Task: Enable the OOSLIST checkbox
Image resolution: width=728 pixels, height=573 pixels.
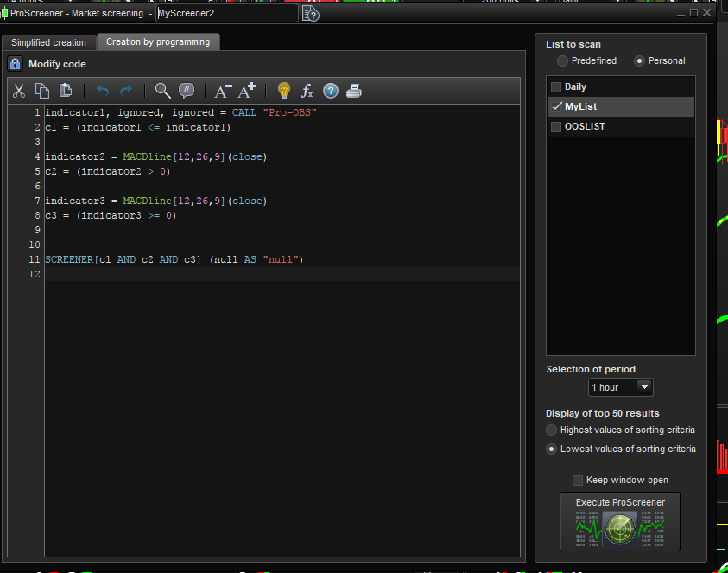Action: (x=556, y=127)
